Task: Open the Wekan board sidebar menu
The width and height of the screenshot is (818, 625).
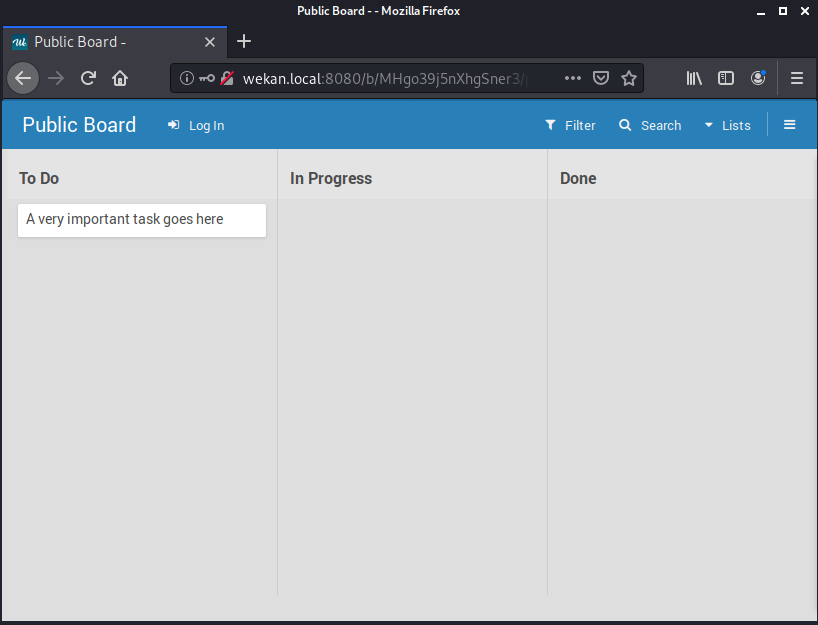Action: click(789, 125)
